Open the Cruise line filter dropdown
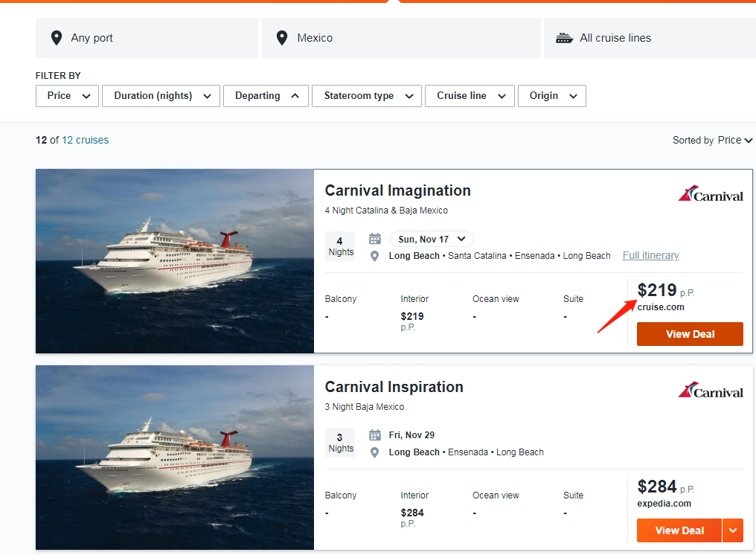The width and height of the screenshot is (756, 555). (470, 96)
